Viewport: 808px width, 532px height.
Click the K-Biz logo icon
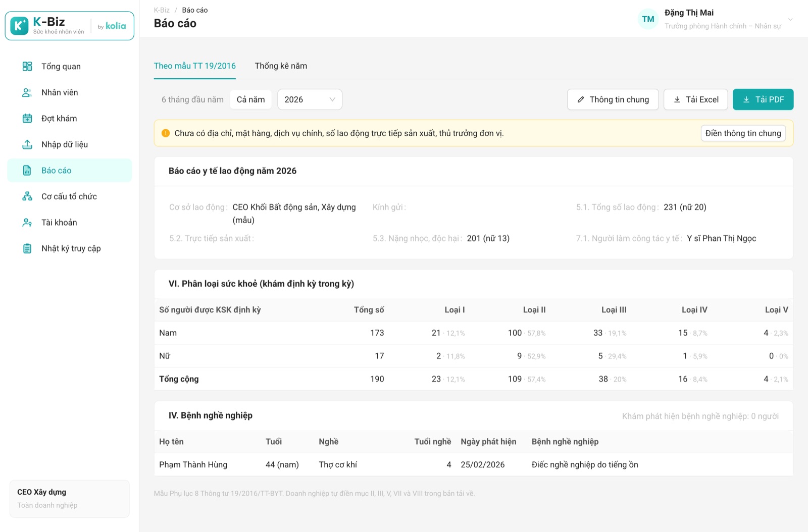[19, 26]
